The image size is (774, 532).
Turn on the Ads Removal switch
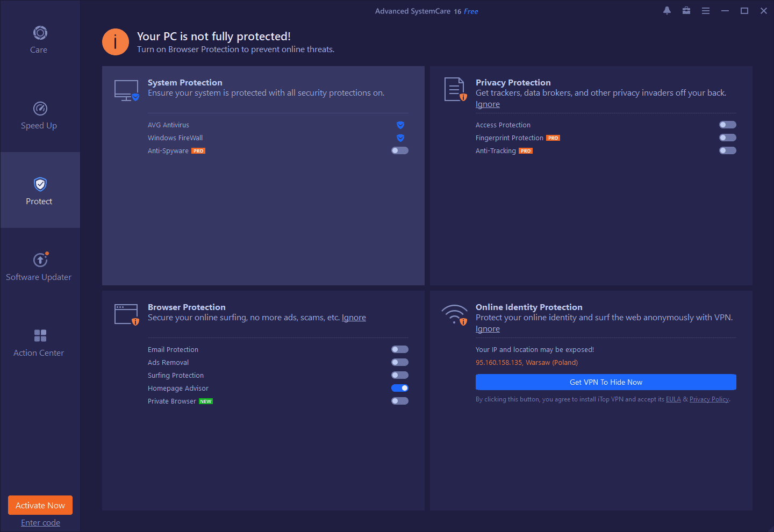400,362
